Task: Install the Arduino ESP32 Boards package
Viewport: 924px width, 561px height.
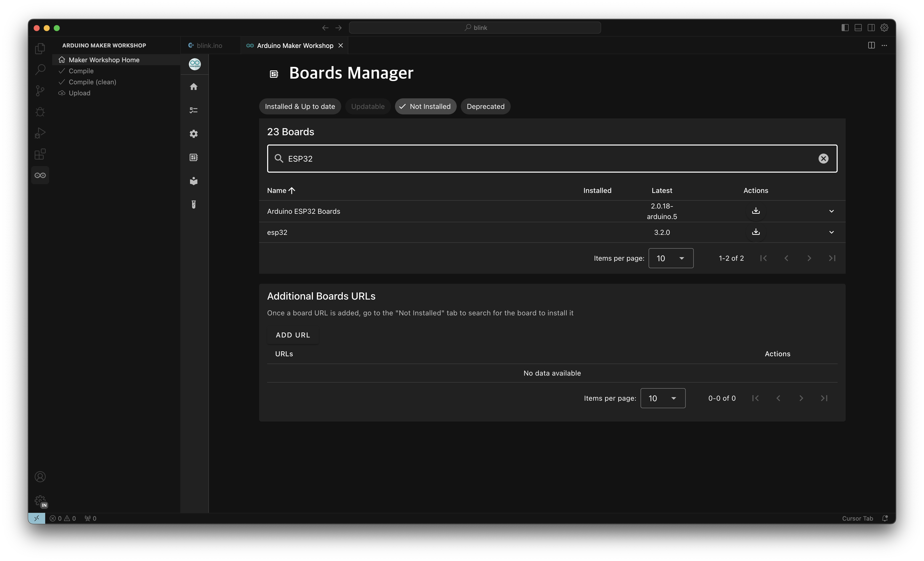Action: click(x=756, y=211)
